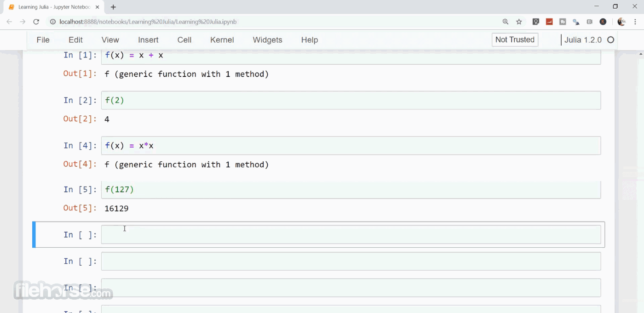Open the Jupyter logo favicon tab icon
The image size is (644, 313).
point(12,7)
